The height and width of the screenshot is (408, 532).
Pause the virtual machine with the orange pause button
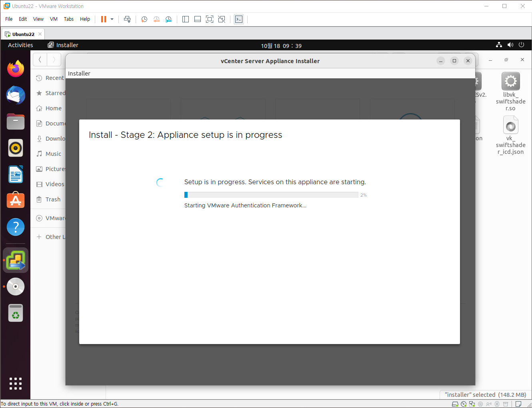104,19
